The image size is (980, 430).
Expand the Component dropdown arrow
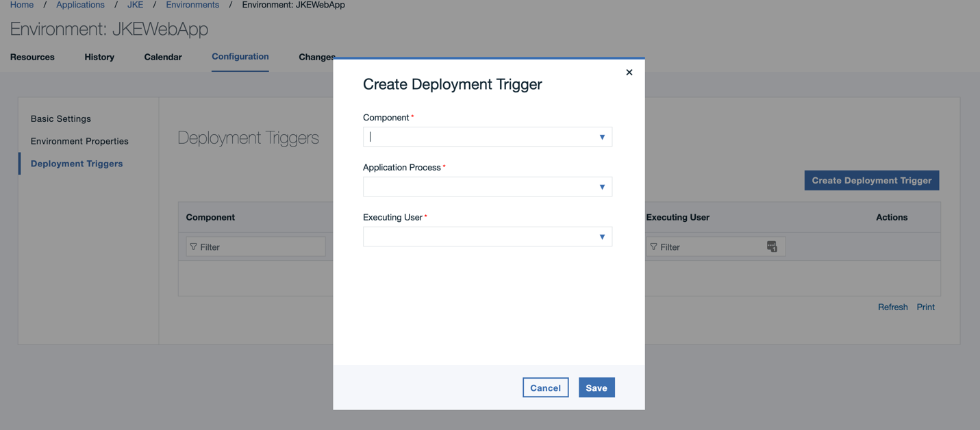(602, 137)
